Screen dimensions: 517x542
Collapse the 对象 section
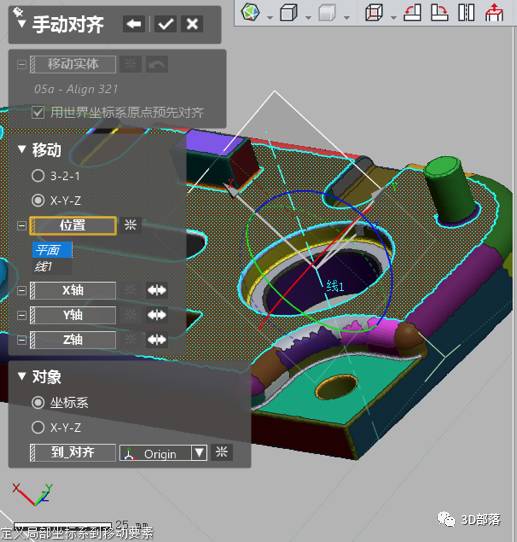[22, 376]
